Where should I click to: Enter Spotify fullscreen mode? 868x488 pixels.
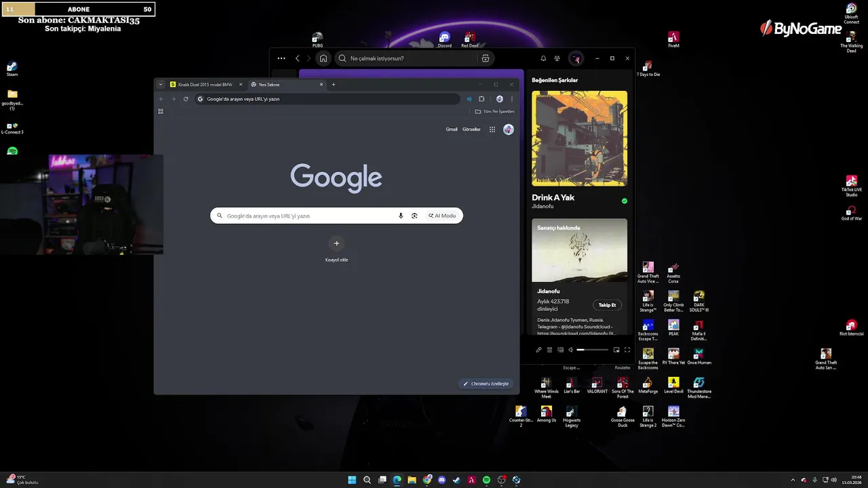627,350
